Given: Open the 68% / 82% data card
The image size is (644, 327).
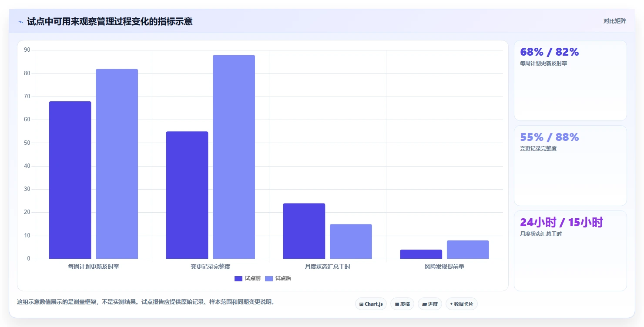Looking at the screenshot, I should 570,80.
